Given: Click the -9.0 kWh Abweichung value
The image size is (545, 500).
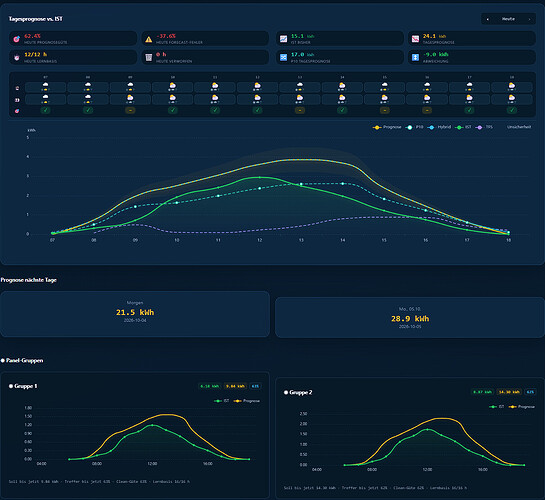Looking at the screenshot, I should (436, 55).
